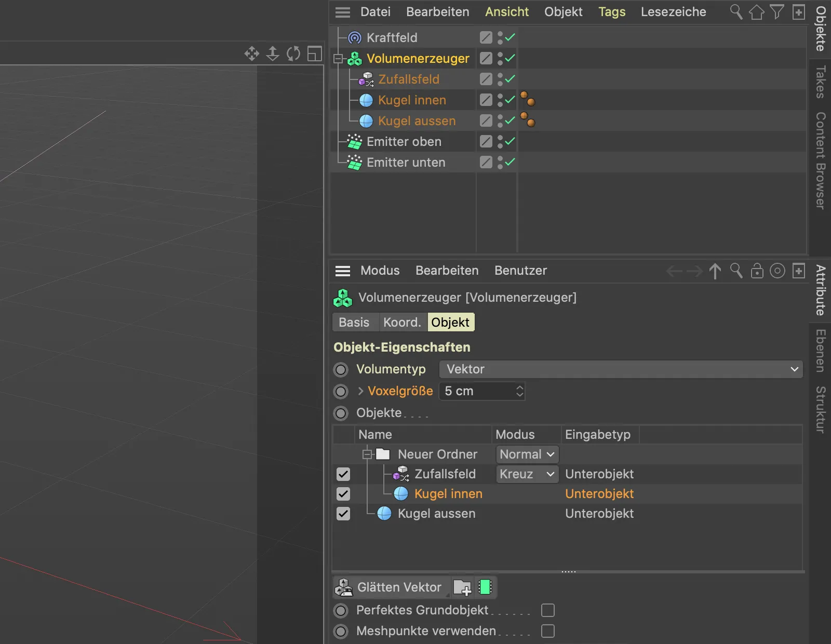Open the Volumentyp Vektor dropdown
This screenshot has height=644, width=831.
(621, 369)
